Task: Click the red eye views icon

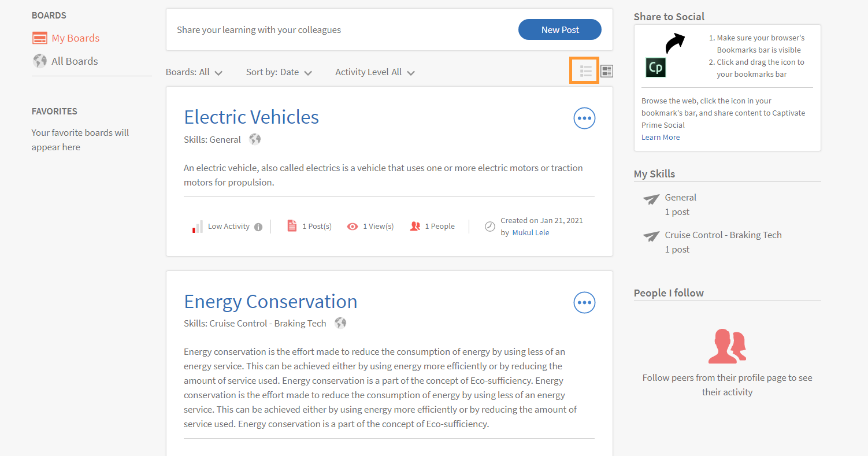Action: [353, 227]
